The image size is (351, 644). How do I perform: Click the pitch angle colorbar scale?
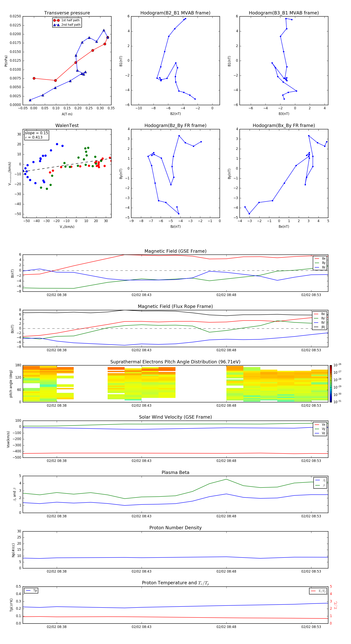click(331, 384)
